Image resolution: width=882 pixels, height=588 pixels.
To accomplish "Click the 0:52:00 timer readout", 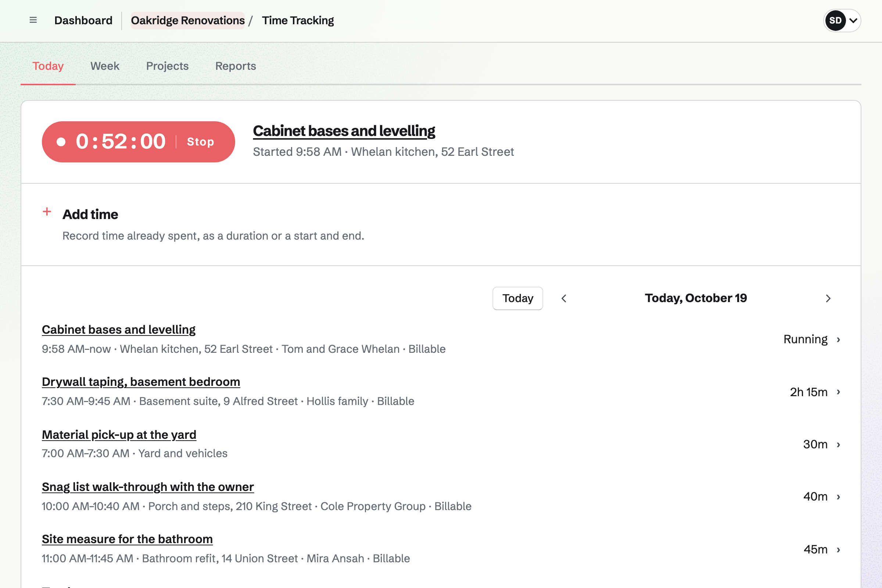I will [121, 141].
